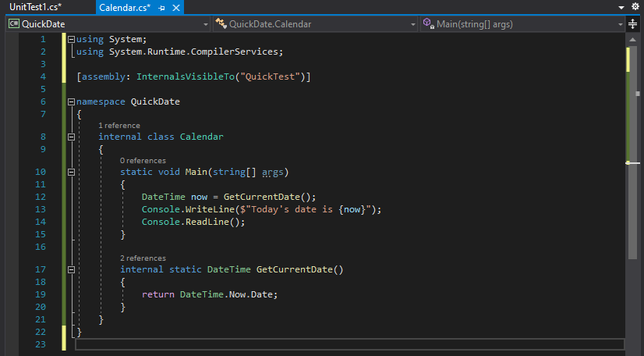Close the Calendar.cs tab
Viewport: 644px width, 356px height.
pyautogui.click(x=175, y=7)
